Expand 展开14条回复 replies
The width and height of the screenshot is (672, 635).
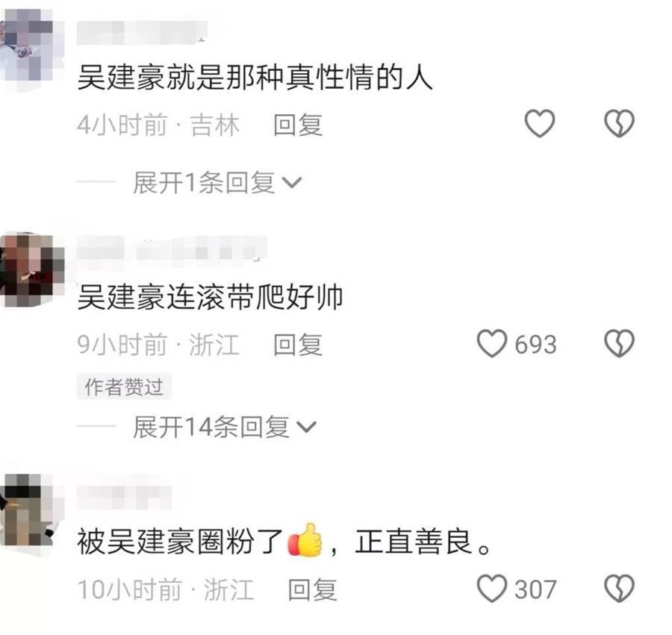225,427
